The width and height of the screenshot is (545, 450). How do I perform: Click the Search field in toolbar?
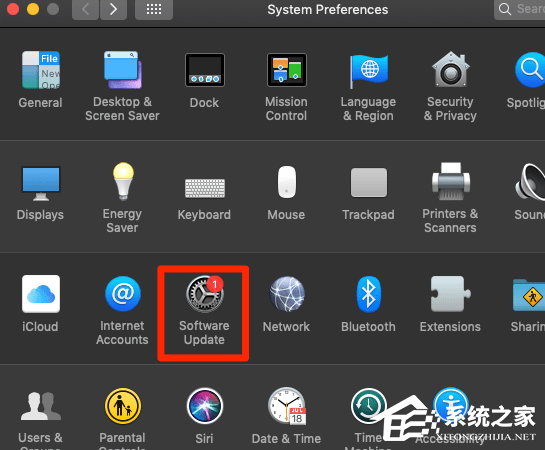coord(520,9)
